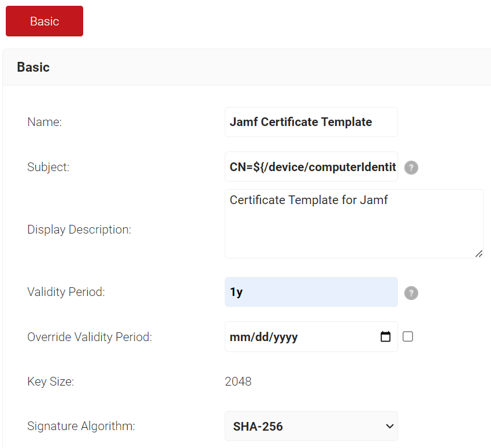Open the calendar picker in the Override date field
The width and height of the screenshot is (491, 448).
[x=385, y=336]
